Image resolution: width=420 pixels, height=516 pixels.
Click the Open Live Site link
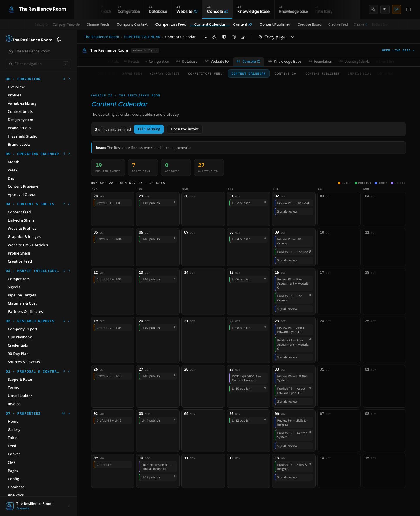pos(398,50)
